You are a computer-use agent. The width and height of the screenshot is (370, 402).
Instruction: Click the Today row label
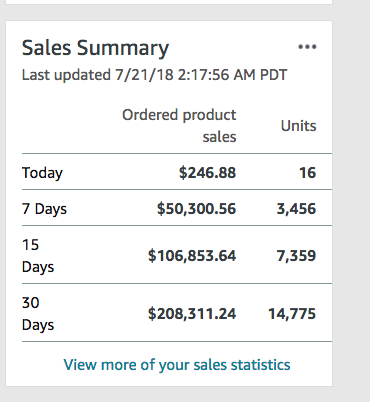tap(42, 173)
